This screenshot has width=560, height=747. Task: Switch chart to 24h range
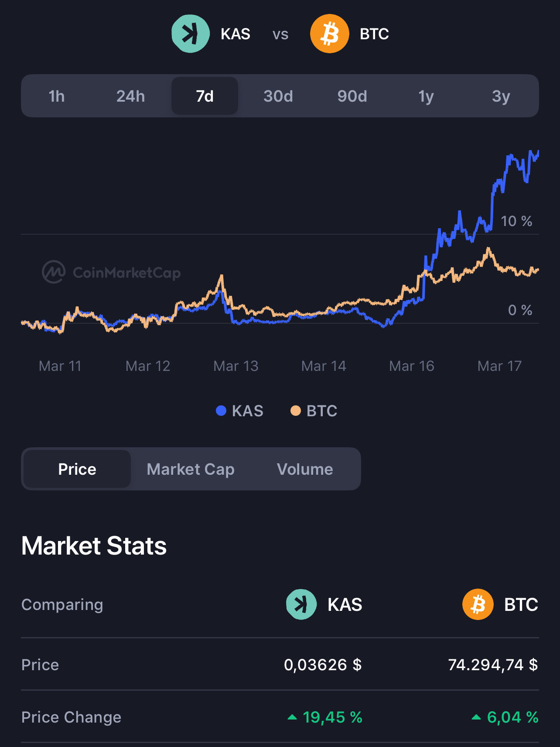click(x=130, y=96)
